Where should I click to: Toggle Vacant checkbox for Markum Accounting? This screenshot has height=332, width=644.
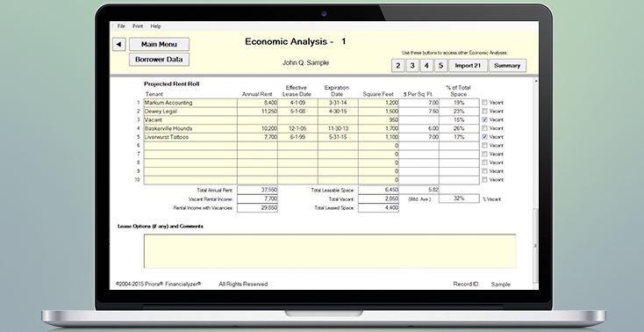[484, 103]
